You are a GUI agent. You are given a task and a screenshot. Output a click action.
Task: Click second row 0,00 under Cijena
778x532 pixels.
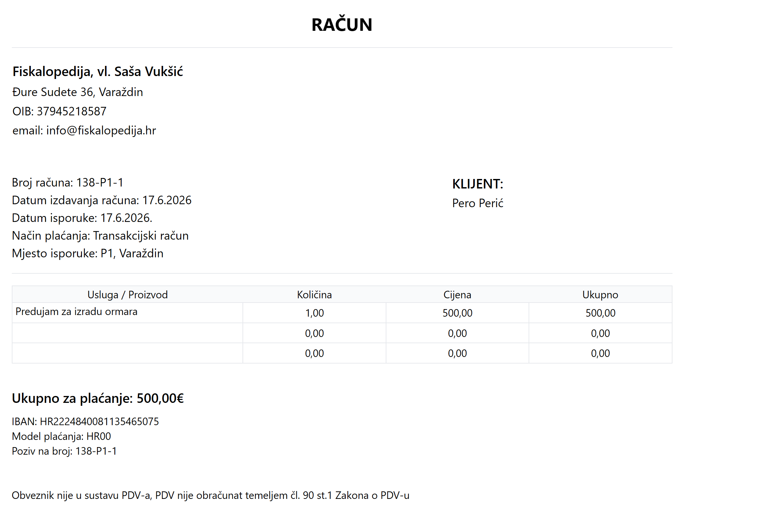(457, 333)
